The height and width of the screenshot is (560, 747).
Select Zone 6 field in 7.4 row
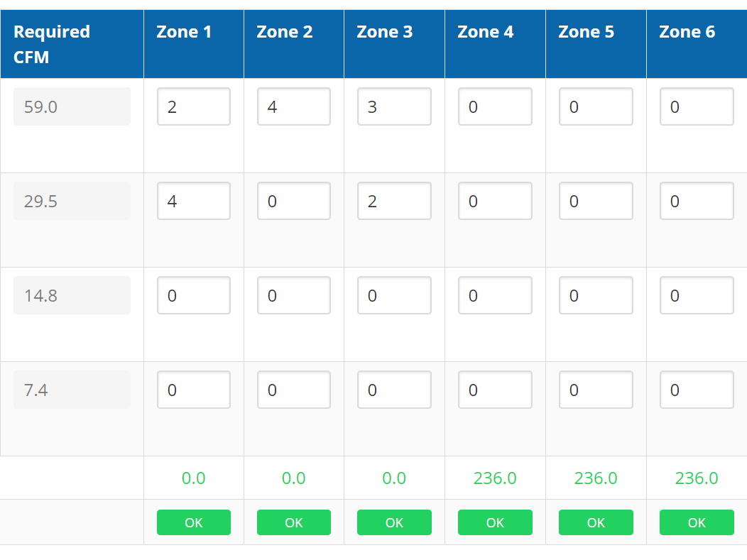pyautogui.click(x=697, y=390)
